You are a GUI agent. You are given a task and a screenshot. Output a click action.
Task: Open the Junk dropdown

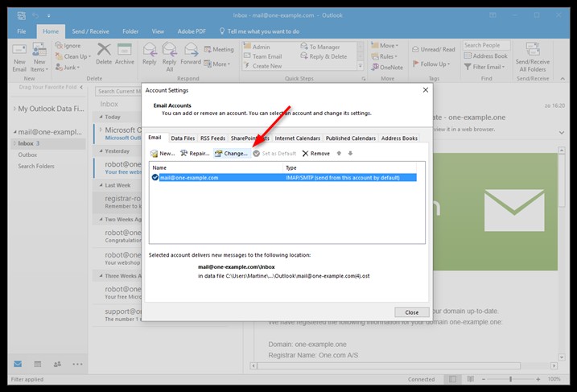pos(68,68)
